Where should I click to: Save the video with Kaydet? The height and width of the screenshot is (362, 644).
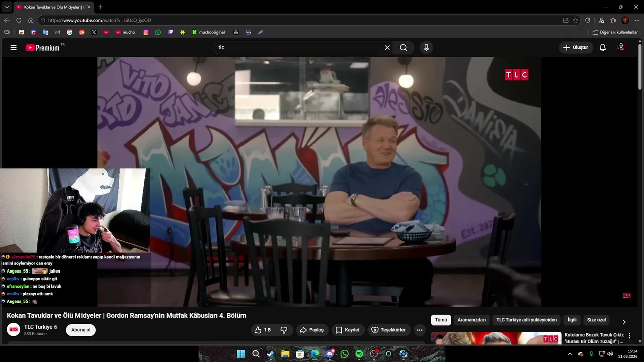(348, 330)
